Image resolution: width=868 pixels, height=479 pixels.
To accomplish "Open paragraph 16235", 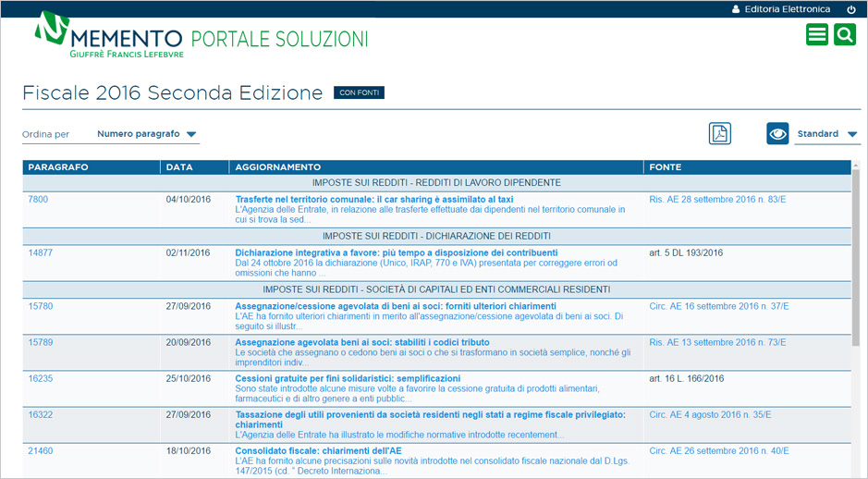I will (41, 379).
